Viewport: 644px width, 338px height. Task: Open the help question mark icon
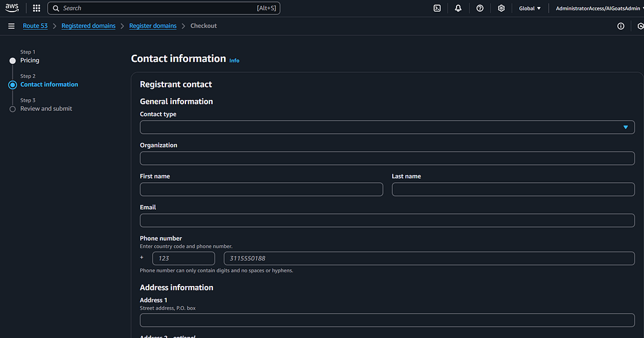[480, 8]
